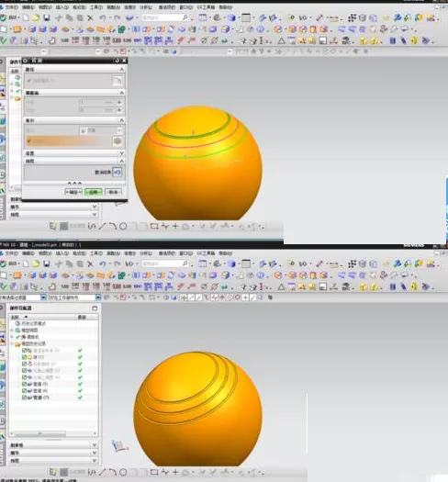Select the Arc sketch tool below the upper viewport
The image size is (448, 482).
(x=113, y=227)
